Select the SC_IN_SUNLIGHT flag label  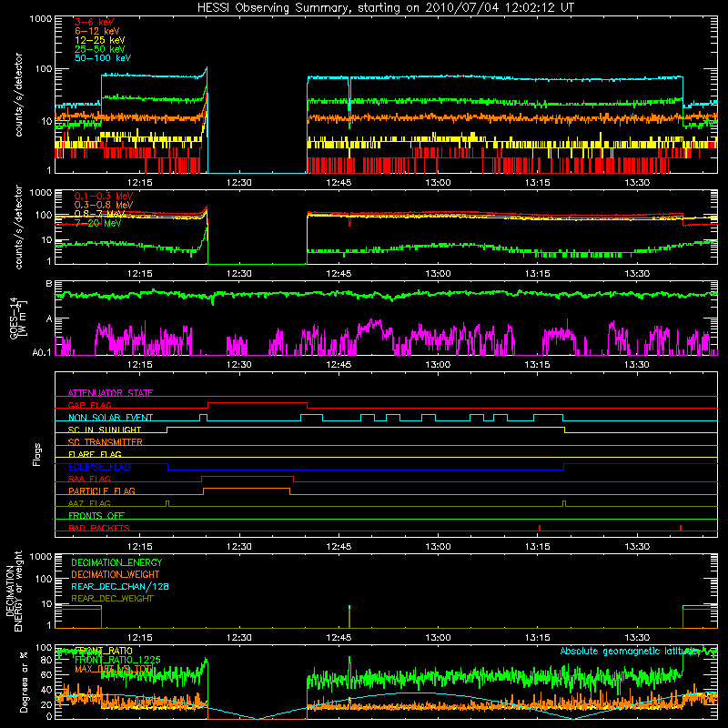[x=105, y=430]
